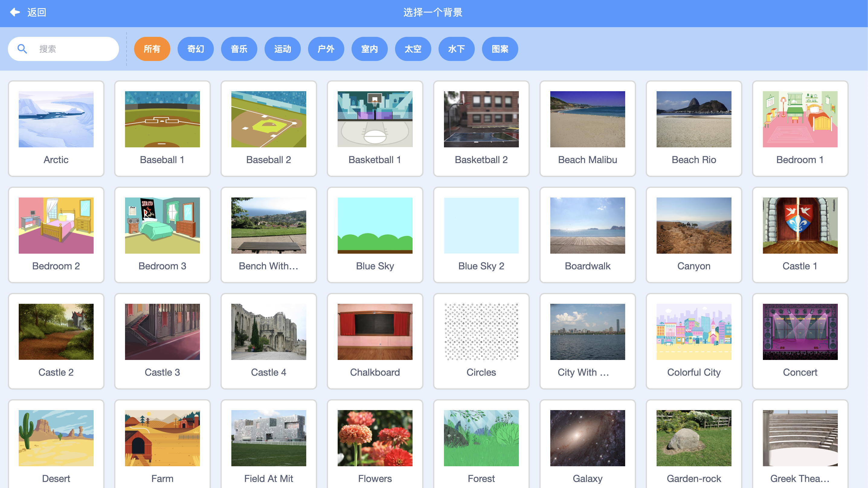This screenshot has height=488, width=868.
Task: Pick the Chalkboard backdrop
Action: click(x=375, y=341)
